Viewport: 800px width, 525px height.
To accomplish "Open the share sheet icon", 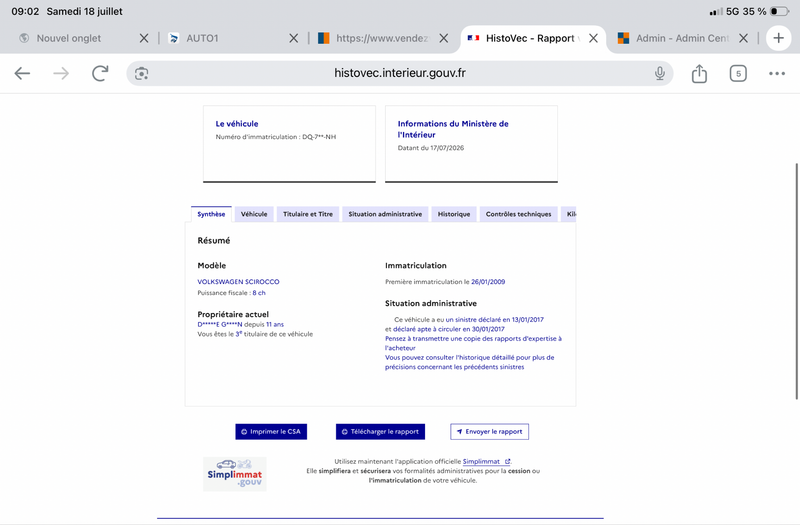I will coord(699,73).
